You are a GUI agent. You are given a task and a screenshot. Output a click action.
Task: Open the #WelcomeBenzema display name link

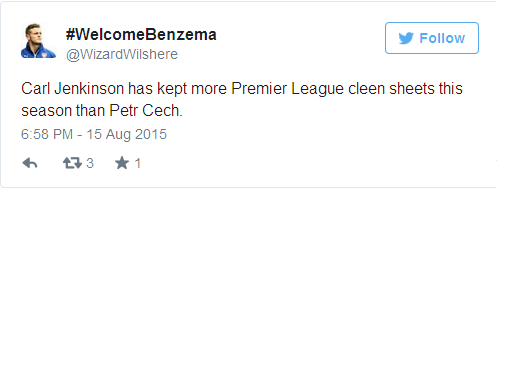(x=141, y=34)
